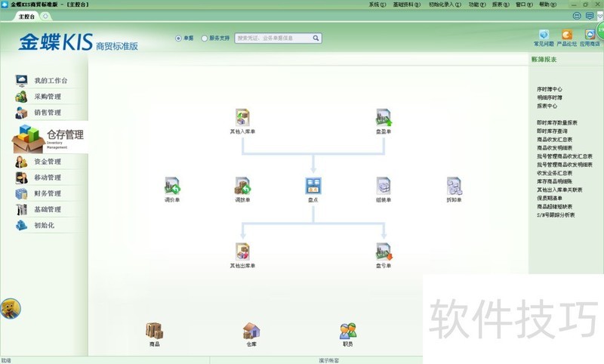Expand the heart dropdown arrow at the top right
Screen dimensions: 604x364
(x=600, y=16)
